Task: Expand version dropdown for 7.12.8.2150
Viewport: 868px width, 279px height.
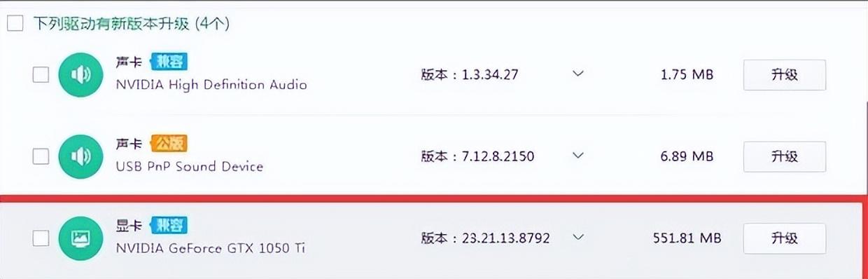Action: [x=578, y=156]
